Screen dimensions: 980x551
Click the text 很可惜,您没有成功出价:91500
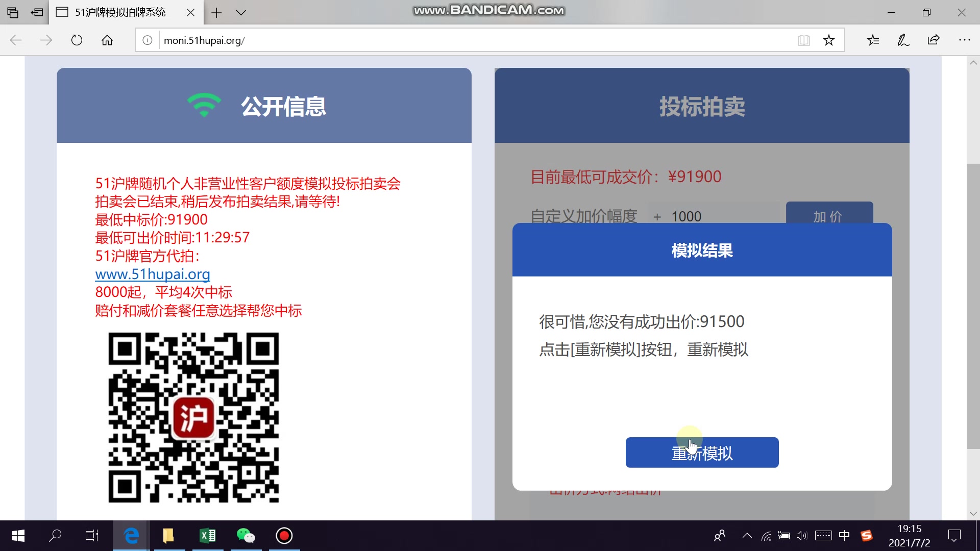642,322
